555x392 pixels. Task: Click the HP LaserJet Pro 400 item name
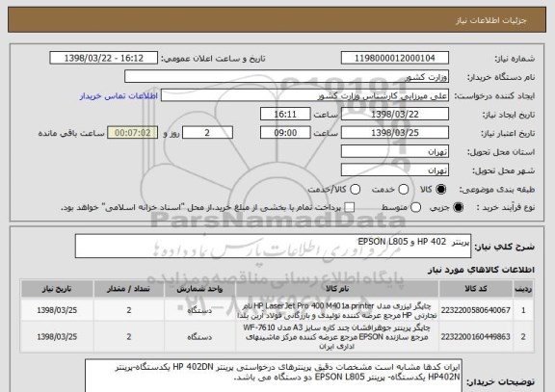(337, 310)
